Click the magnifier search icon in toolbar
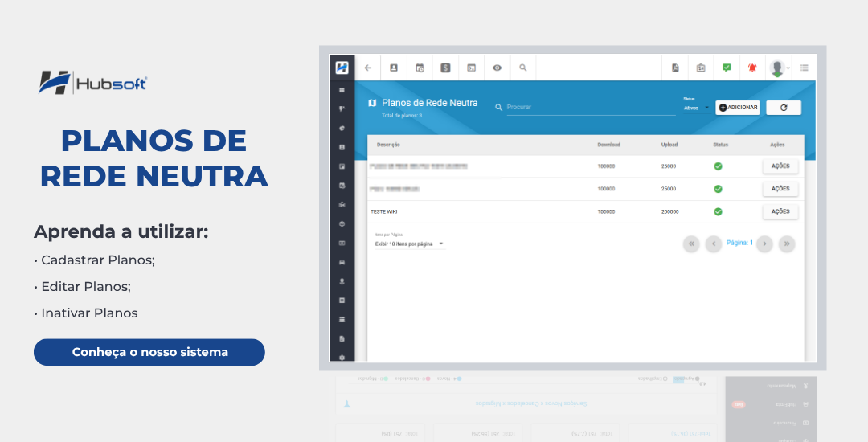This screenshot has height=442, width=868. 522,68
